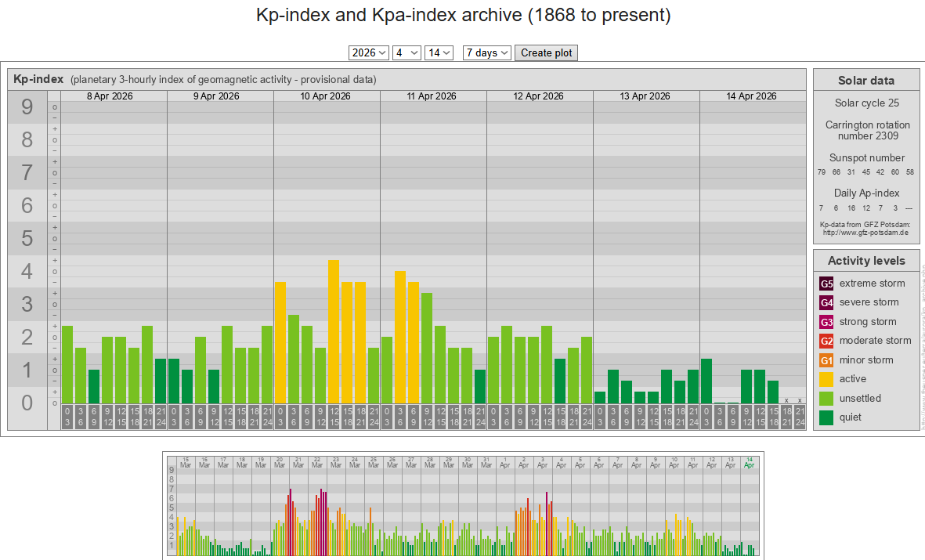Click 14 Apr label in overview chart

pos(750,462)
